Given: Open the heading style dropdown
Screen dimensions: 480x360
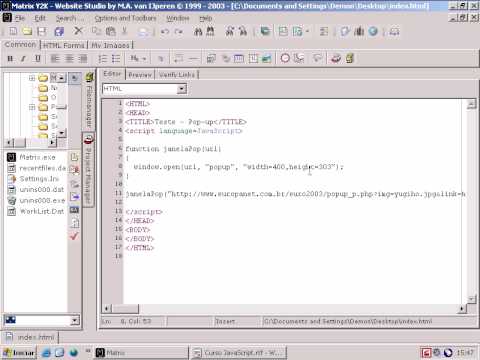Looking at the screenshot, I should (138, 59).
